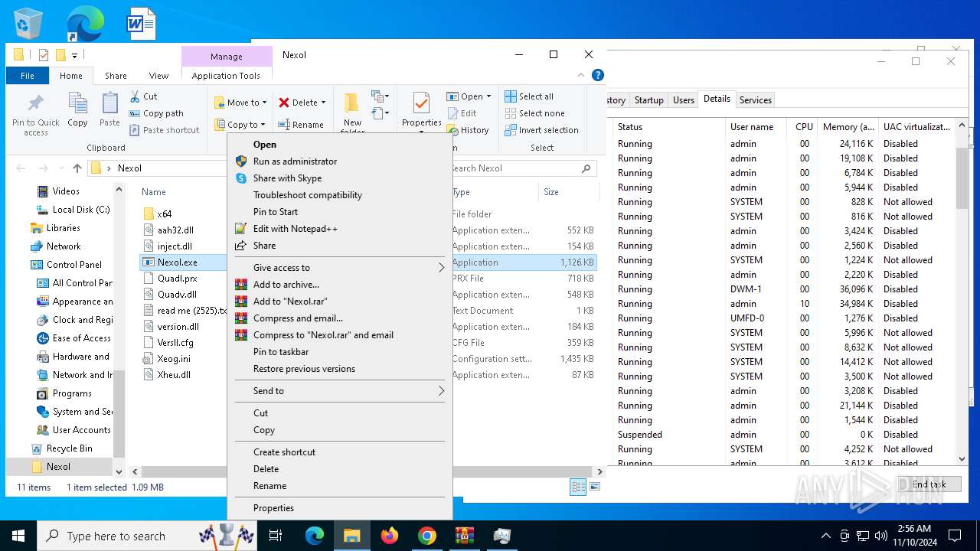
Task: Click End task button in Task Manager
Action: click(x=929, y=484)
